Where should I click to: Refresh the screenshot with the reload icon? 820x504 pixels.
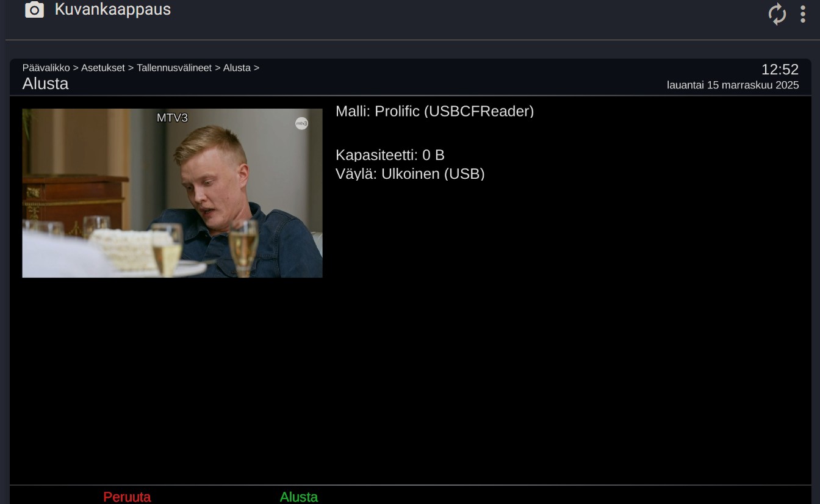[777, 14]
